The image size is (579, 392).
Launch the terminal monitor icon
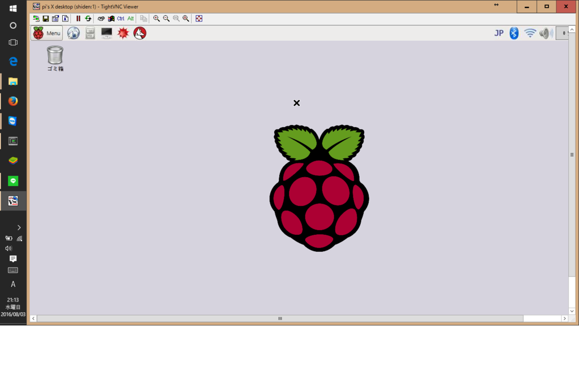106,33
